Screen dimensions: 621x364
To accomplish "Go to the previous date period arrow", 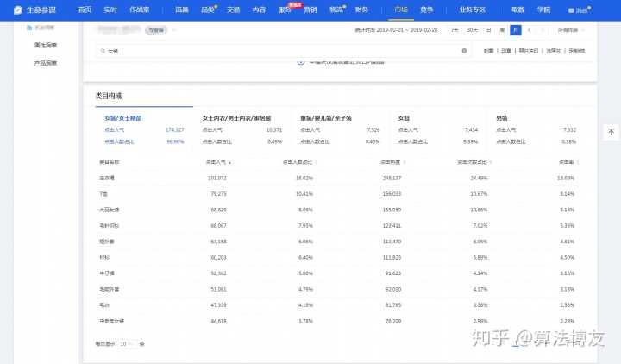I will [529, 29].
